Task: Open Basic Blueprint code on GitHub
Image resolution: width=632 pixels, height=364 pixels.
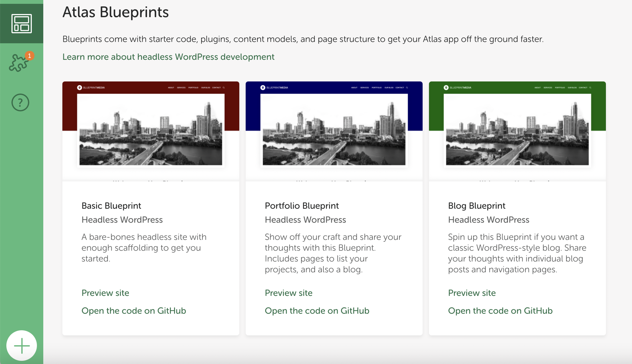Action: pos(134,311)
